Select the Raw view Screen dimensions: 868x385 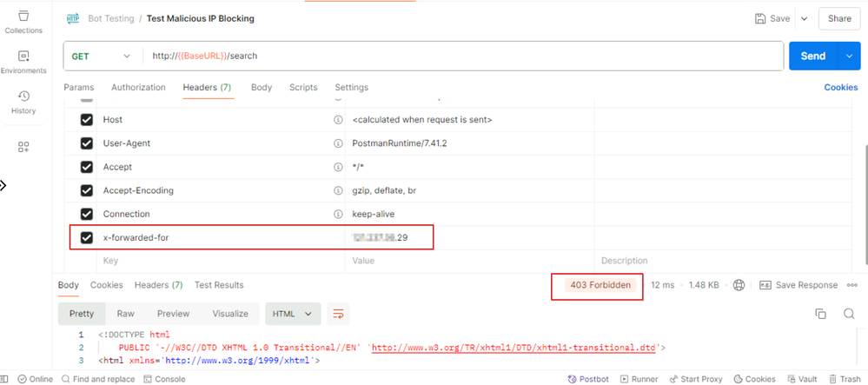pyautogui.click(x=126, y=314)
